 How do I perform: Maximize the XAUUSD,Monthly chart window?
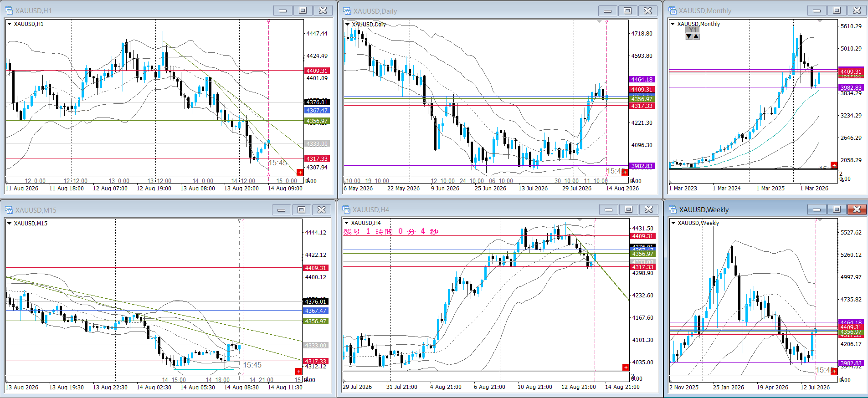tap(837, 10)
